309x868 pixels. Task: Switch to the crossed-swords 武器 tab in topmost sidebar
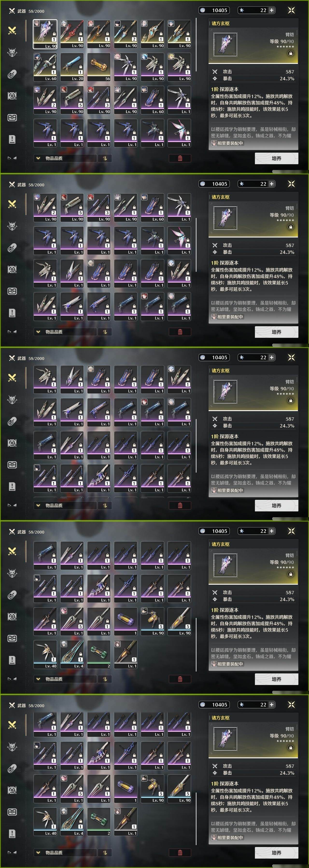click(x=12, y=31)
